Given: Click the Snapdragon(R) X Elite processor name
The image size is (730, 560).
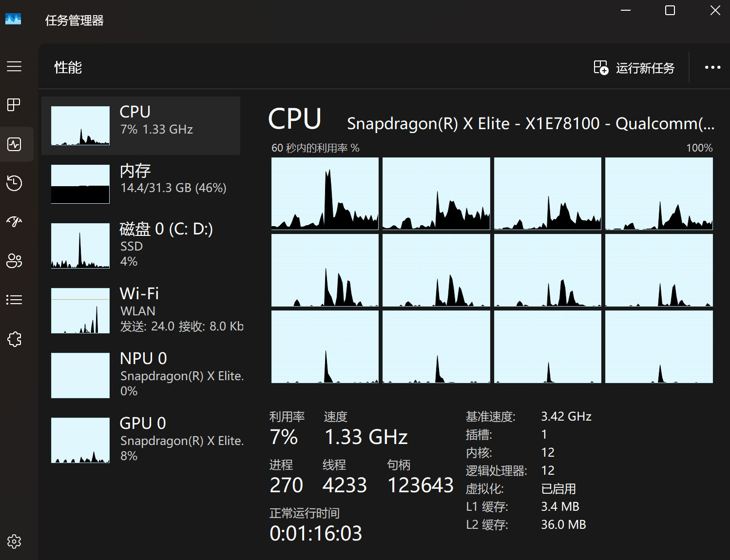Looking at the screenshot, I should pos(531,124).
